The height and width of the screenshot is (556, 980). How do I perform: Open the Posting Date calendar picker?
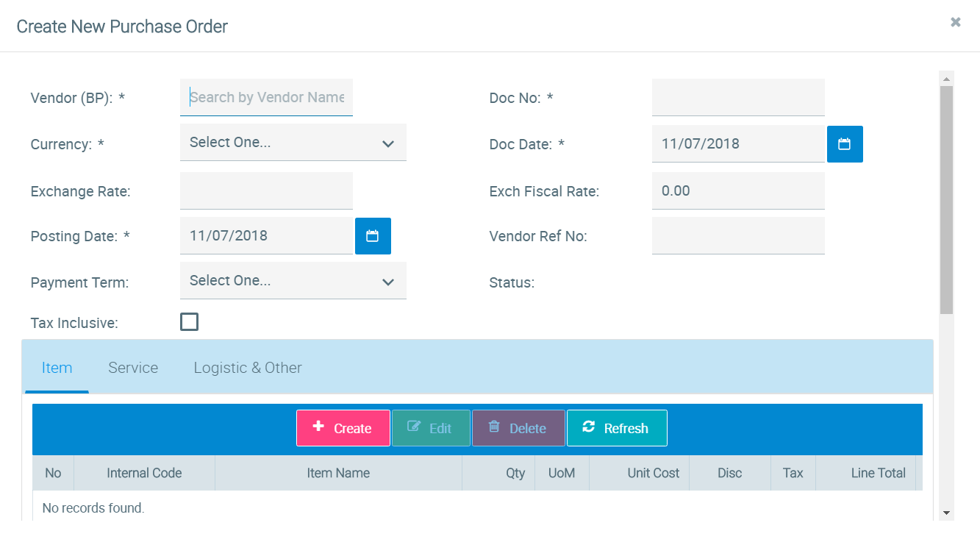coord(373,236)
